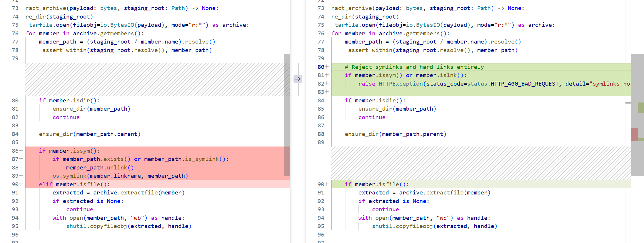Click the added comment "# Reject symlinks and hard links entirely"
Image resolution: width=644 pixels, height=243 pixels.
[414, 67]
